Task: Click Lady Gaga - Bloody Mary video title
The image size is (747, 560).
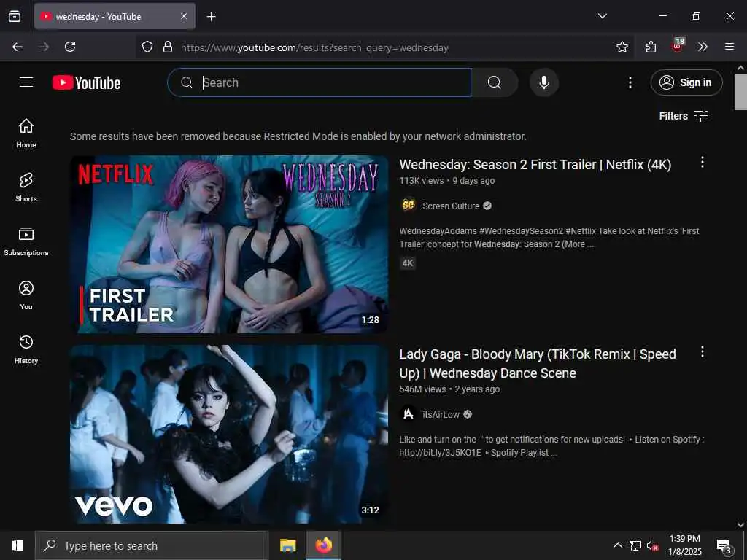Action: (538, 364)
